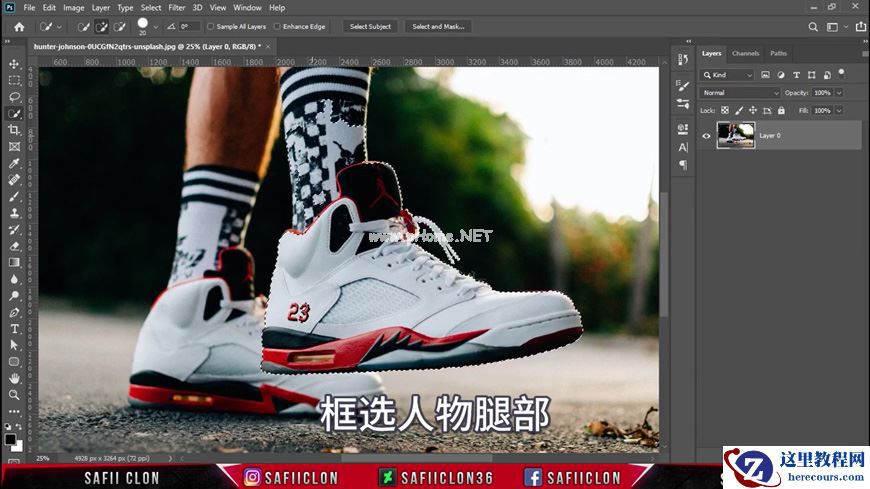This screenshot has height=489, width=870.
Task: Select the Quick Selection tool in toolbox
Action: coord(14,114)
